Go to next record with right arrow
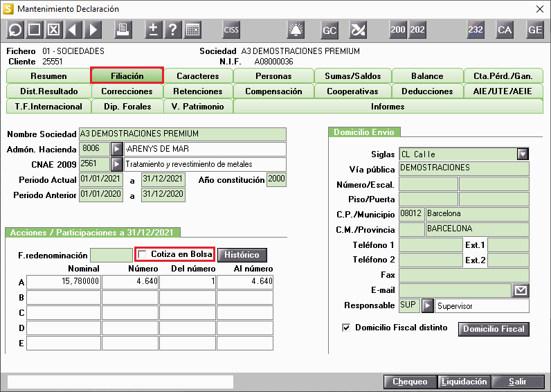The height and width of the screenshot is (392, 551). coord(93,30)
